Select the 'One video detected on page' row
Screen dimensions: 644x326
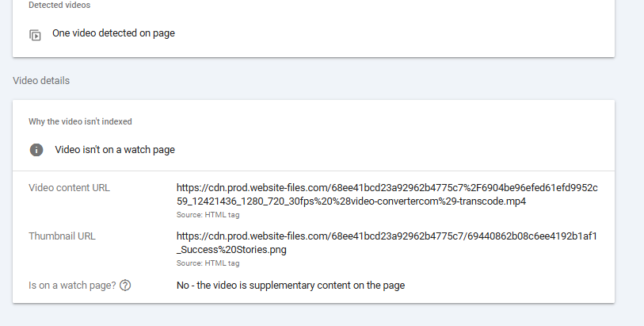pos(113,33)
